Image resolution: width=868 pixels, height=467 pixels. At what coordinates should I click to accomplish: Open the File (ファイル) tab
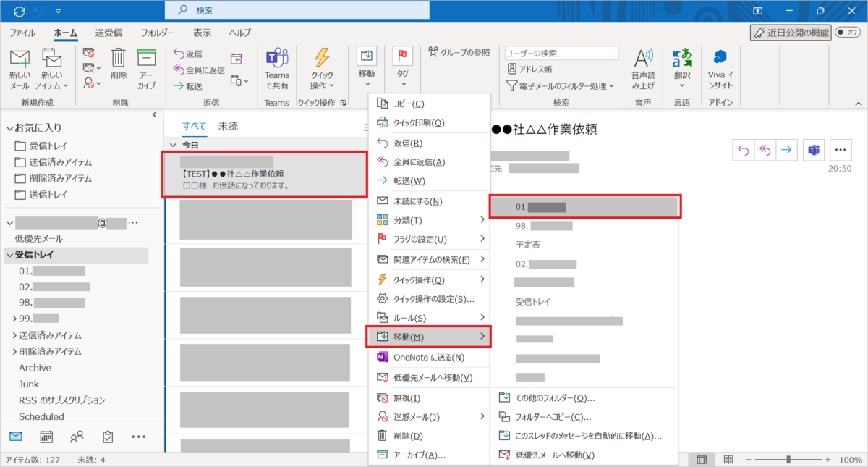(22, 33)
